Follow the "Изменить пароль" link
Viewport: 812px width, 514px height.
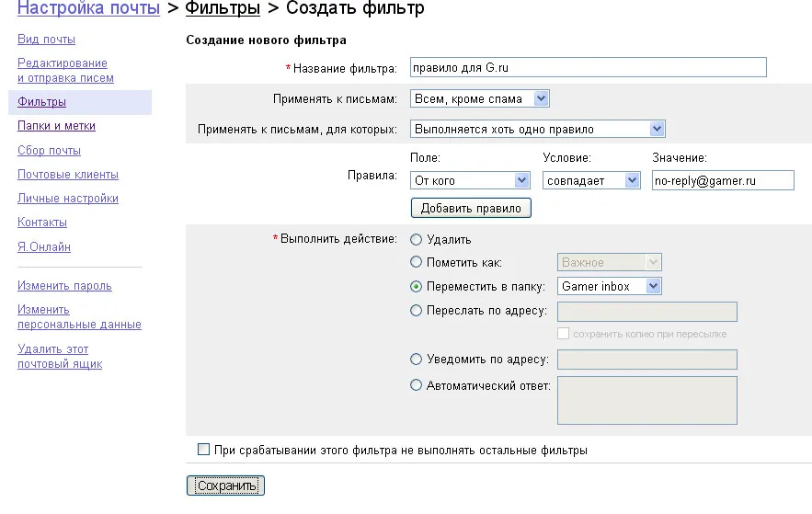coord(64,286)
